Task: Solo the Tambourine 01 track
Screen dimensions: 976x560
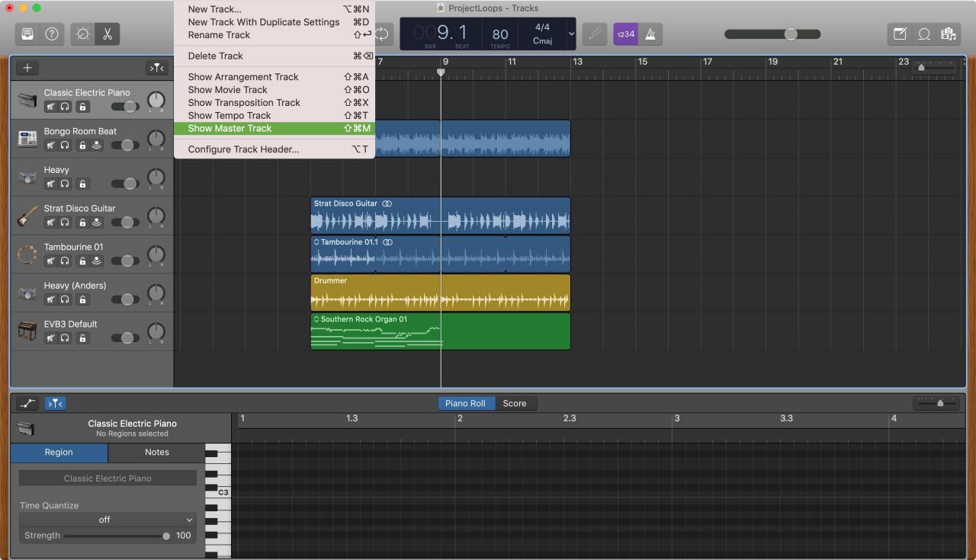Action: pos(66,261)
